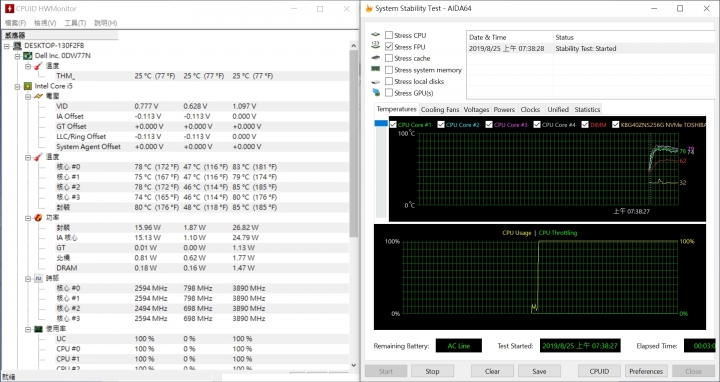Viewport: 720px width, 382px height.
Task: Toggle the CPU Core #1 graph checkbox
Action: (x=393, y=124)
